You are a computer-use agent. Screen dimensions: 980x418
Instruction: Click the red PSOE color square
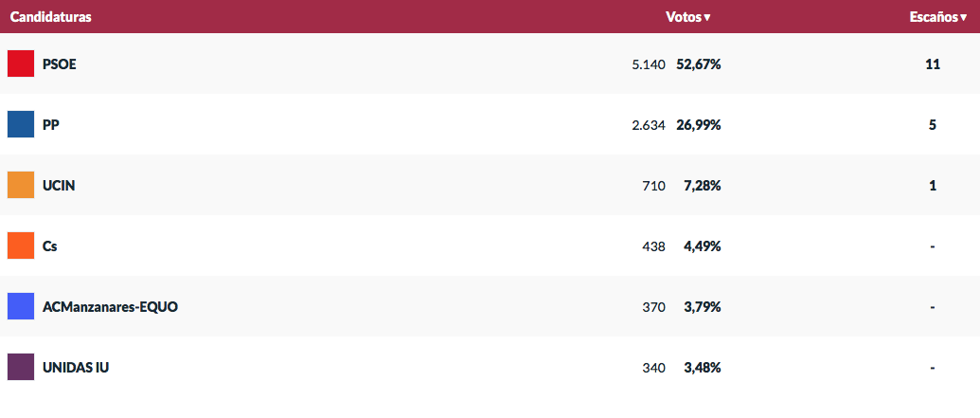pos(21,64)
